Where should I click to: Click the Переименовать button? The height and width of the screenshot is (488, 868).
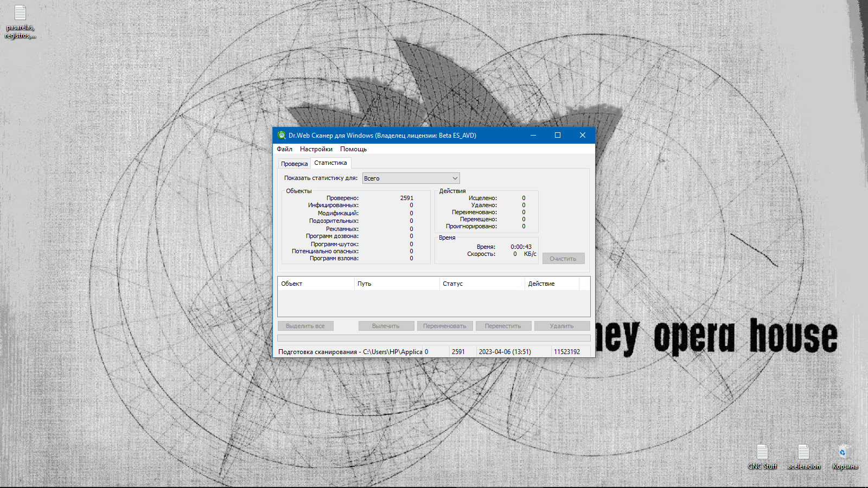(x=444, y=326)
